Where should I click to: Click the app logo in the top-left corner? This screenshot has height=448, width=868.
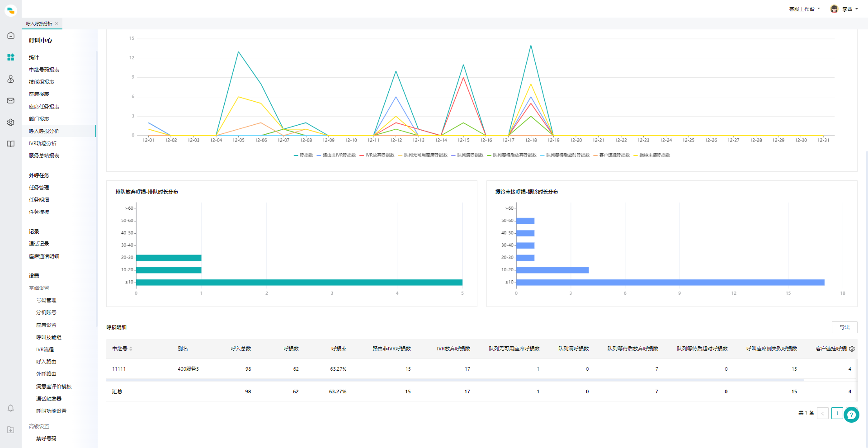11,10
